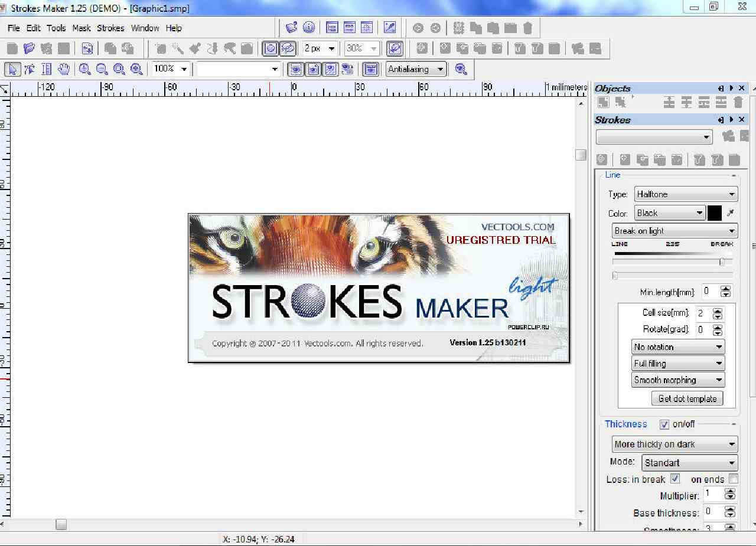Enable the on ends checkbox
This screenshot has width=756, height=546.
pyautogui.click(x=733, y=479)
